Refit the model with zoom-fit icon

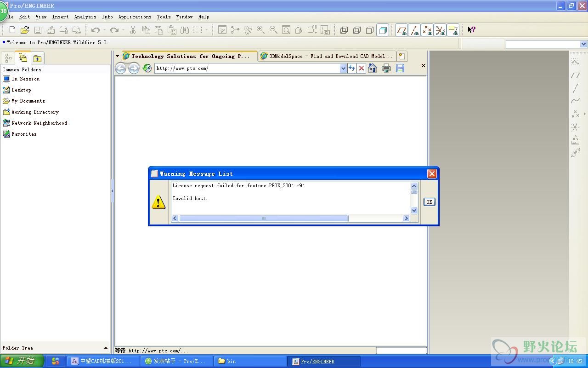coord(286,30)
